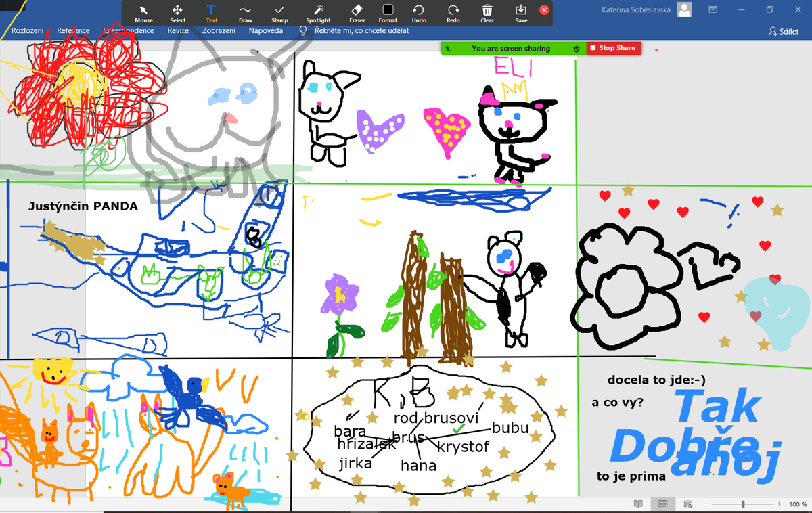
Task: Click the word 'hana' in the oval
Action: 418,466
